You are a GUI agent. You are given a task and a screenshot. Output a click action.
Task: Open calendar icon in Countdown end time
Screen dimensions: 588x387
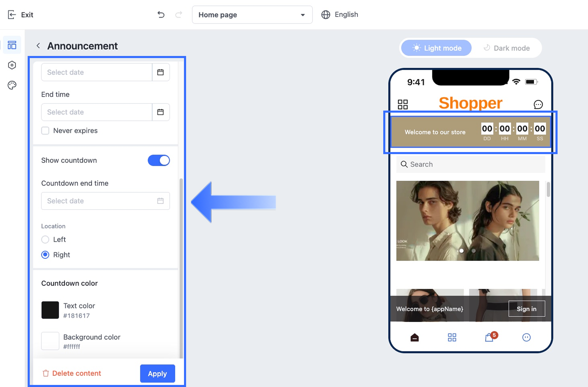(160, 201)
